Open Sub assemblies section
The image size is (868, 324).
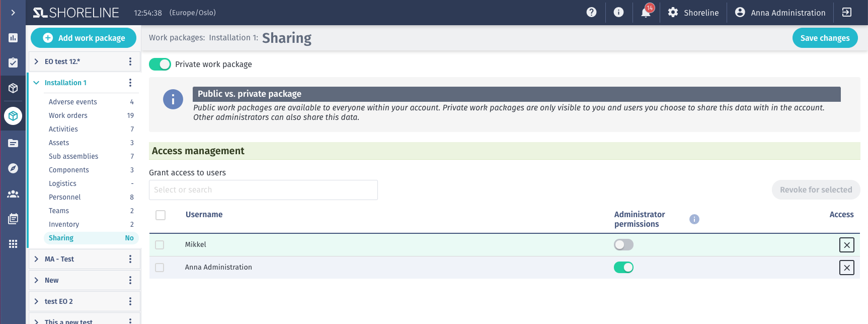tap(91, 156)
